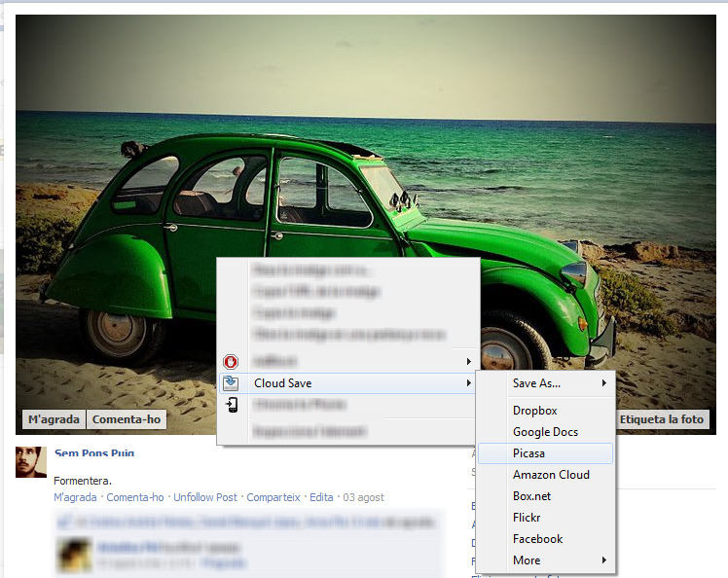Open the Comparteix link under the caption

273,497
